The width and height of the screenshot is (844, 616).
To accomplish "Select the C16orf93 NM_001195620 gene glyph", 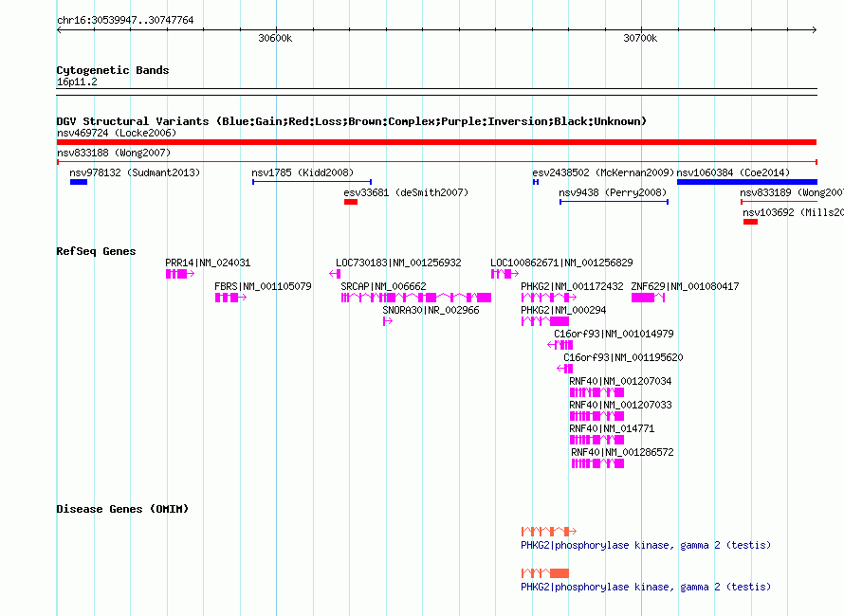I will click(564, 369).
